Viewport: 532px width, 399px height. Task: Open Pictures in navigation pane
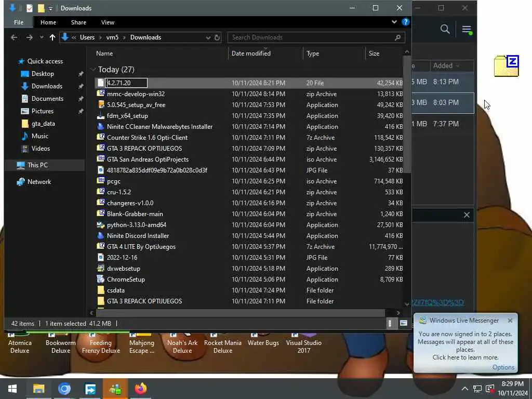[42, 111]
